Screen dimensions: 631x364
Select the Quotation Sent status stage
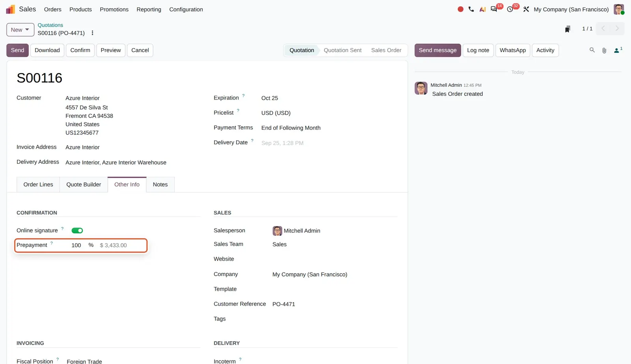[x=343, y=50]
